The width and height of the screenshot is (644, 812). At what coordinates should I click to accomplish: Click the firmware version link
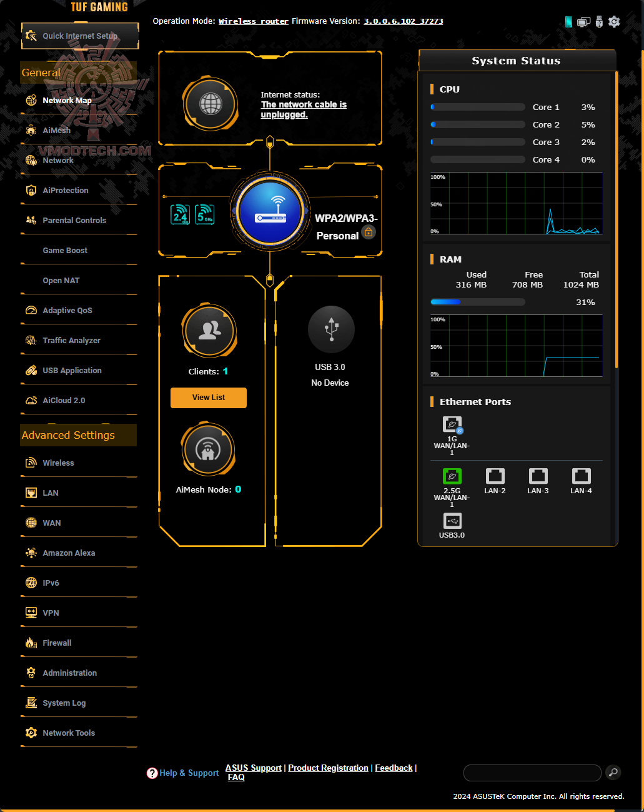pos(404,21)
